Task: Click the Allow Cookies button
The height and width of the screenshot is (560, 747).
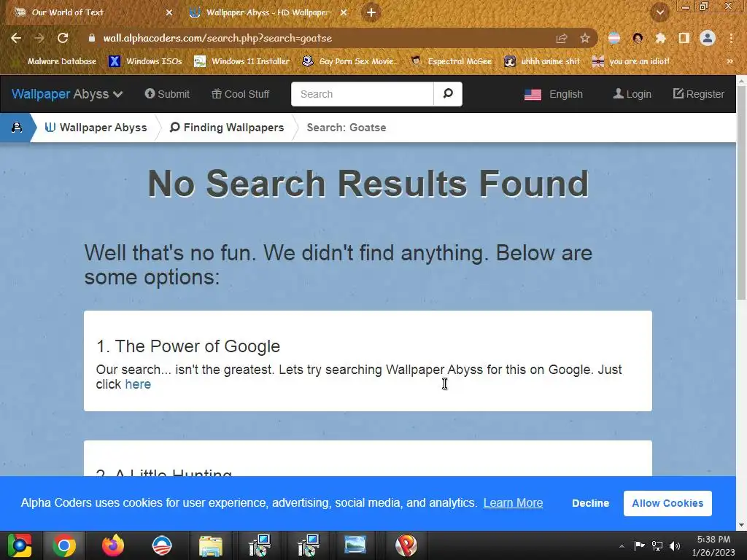Action: click(x=667, y=503)
